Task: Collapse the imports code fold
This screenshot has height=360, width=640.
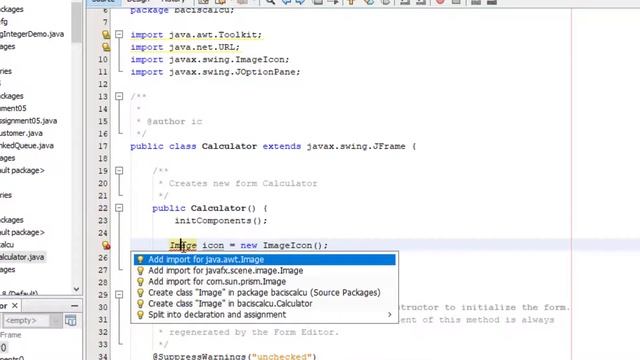Action: tap(119, 35)
